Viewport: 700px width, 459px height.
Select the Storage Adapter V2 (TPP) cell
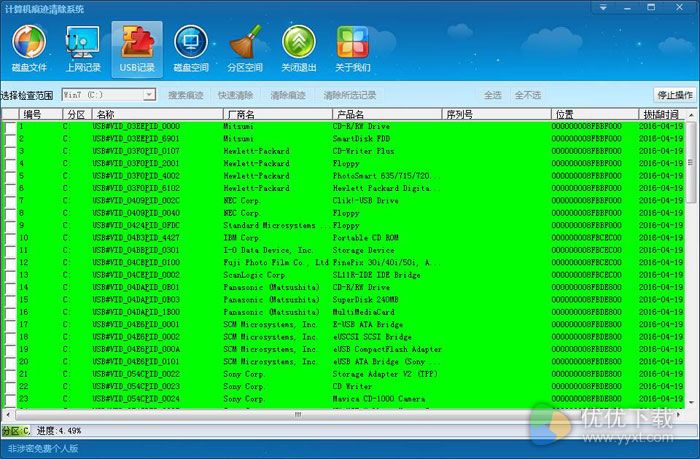click(x=385, y=374)
